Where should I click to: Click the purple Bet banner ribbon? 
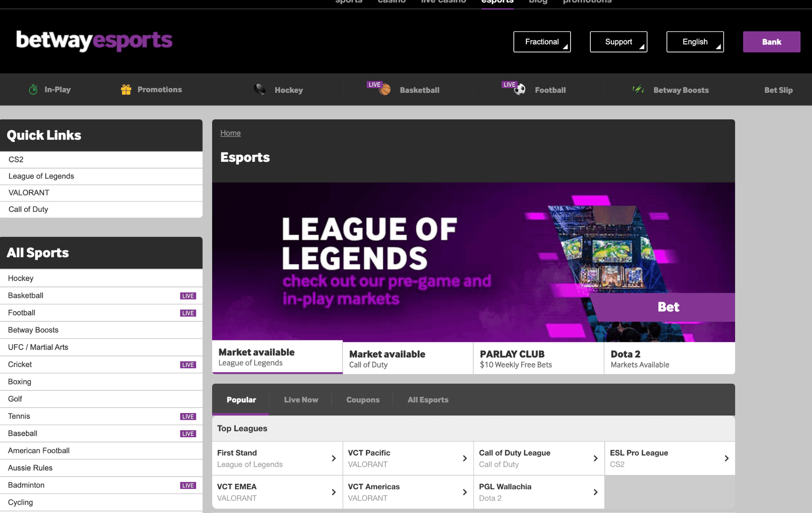(668, 307)
